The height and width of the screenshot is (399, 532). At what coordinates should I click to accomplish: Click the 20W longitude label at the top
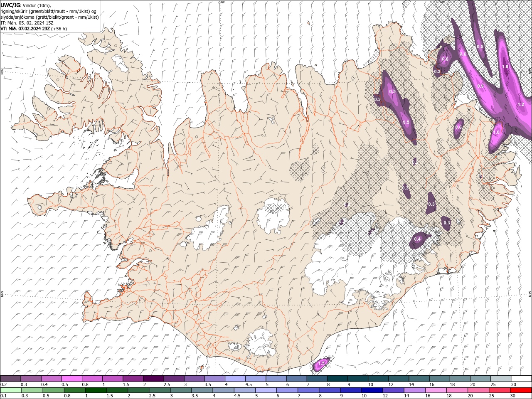[x=221, y=2]
